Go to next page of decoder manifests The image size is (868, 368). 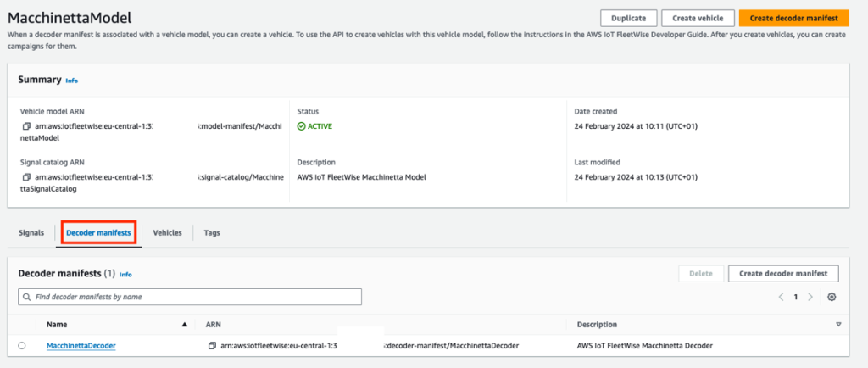coord(810,297)
